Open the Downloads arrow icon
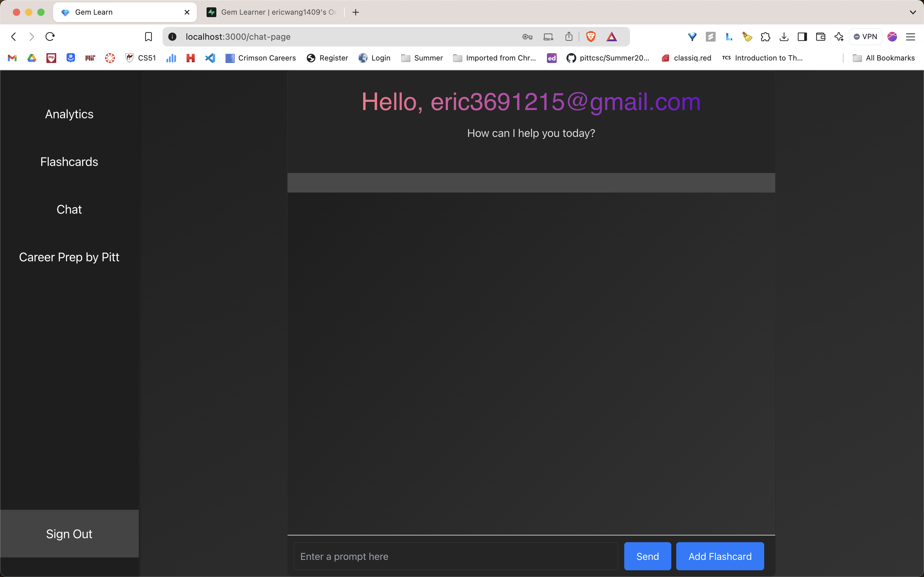The height and width of the screenshot is (577, 924). click(x=784, y=37)
